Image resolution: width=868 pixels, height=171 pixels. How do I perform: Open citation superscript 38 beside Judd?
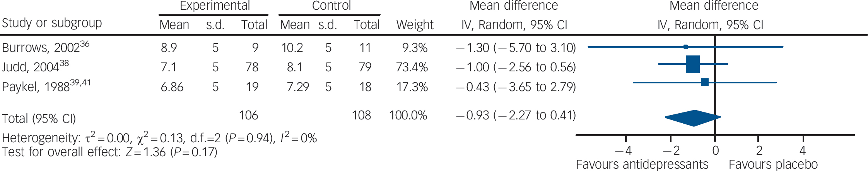click(64, 63)
